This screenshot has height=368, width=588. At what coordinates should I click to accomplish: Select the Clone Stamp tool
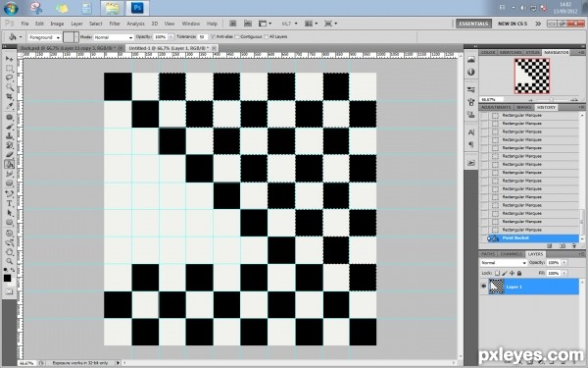coord(9,136)
